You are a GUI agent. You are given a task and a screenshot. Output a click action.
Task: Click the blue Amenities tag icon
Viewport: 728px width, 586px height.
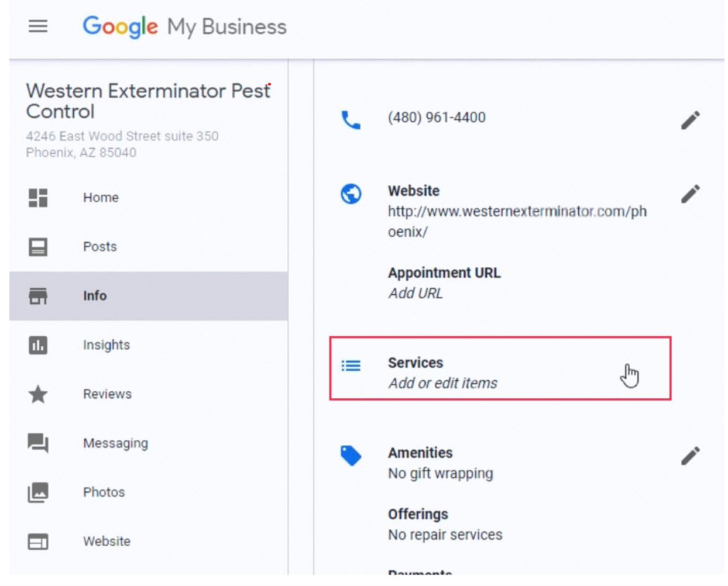351,456
